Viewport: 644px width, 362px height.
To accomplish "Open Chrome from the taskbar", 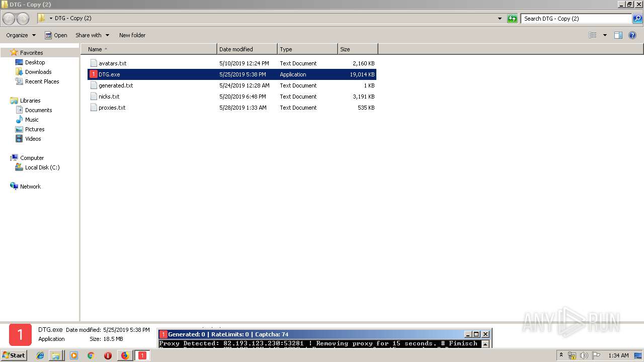I will 91,355.
